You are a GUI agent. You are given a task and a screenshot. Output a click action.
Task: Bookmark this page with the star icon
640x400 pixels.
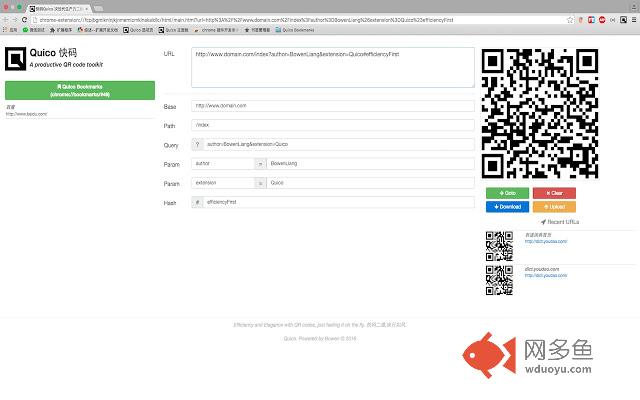click(570, 20)
